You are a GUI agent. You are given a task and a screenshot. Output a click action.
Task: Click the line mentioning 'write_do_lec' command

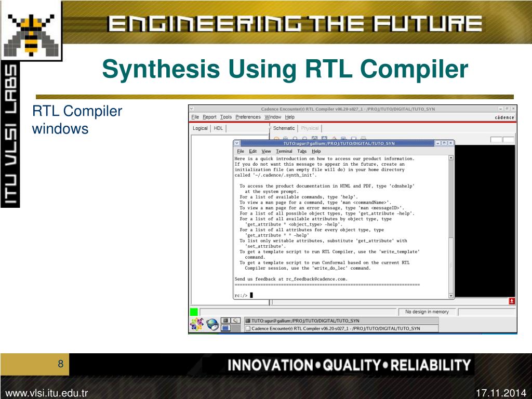pos(308,268)
